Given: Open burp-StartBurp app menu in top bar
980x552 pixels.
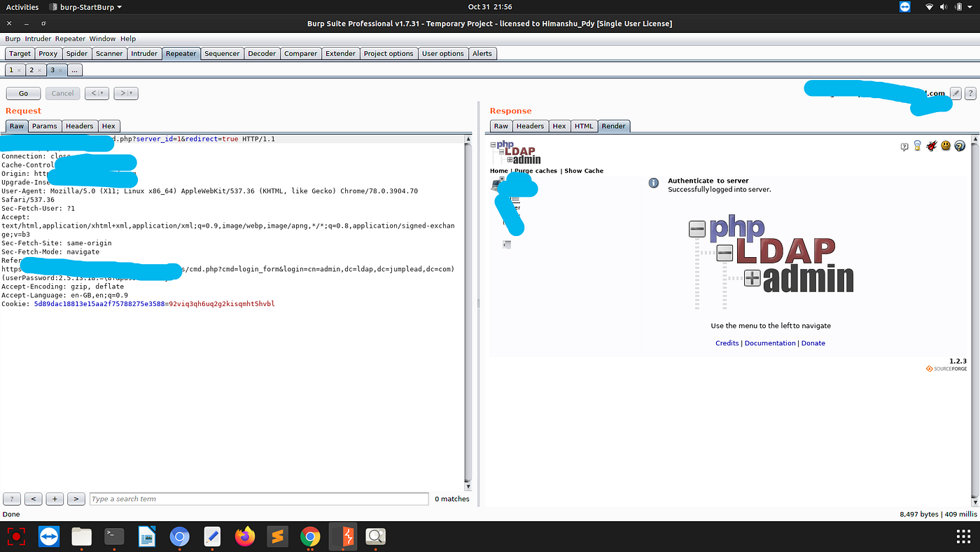Looking at the screenshot, I should (86, 6).
